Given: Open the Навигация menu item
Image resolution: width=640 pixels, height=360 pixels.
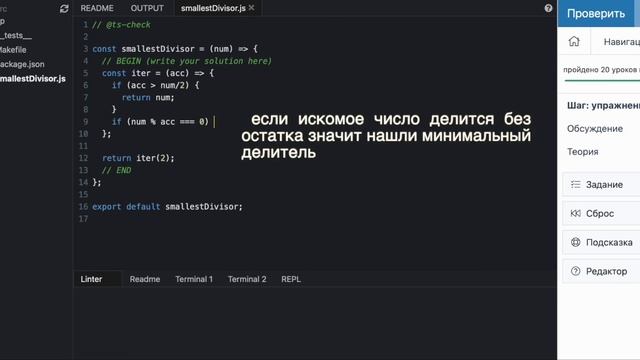Looking at the screenshot, I should (x=622, y=42).
